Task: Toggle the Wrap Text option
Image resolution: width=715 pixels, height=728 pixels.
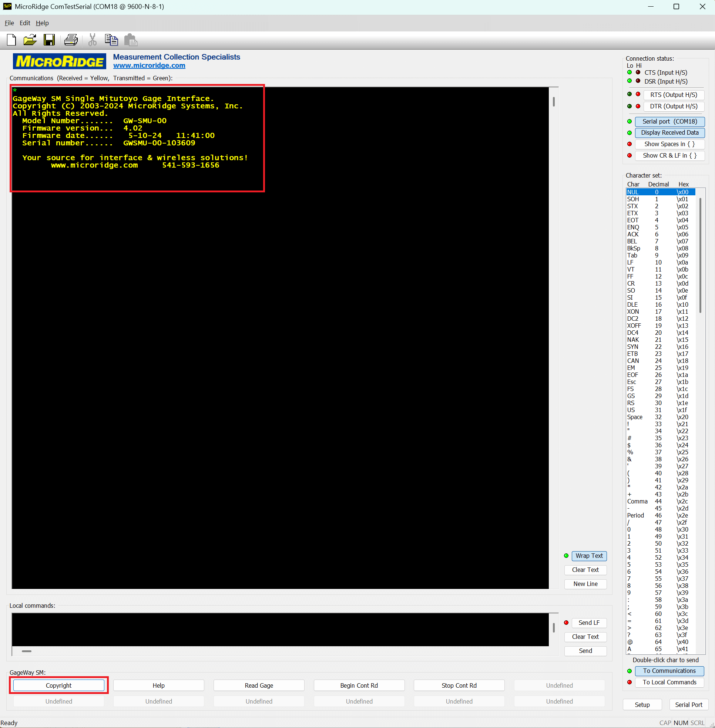Action: pos(588,556)
